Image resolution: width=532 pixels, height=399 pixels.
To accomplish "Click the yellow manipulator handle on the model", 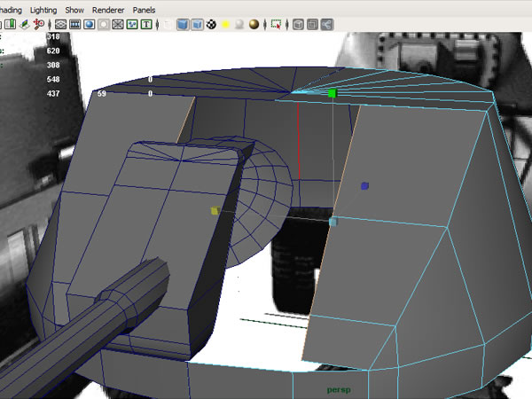I will tap(215, 211).
